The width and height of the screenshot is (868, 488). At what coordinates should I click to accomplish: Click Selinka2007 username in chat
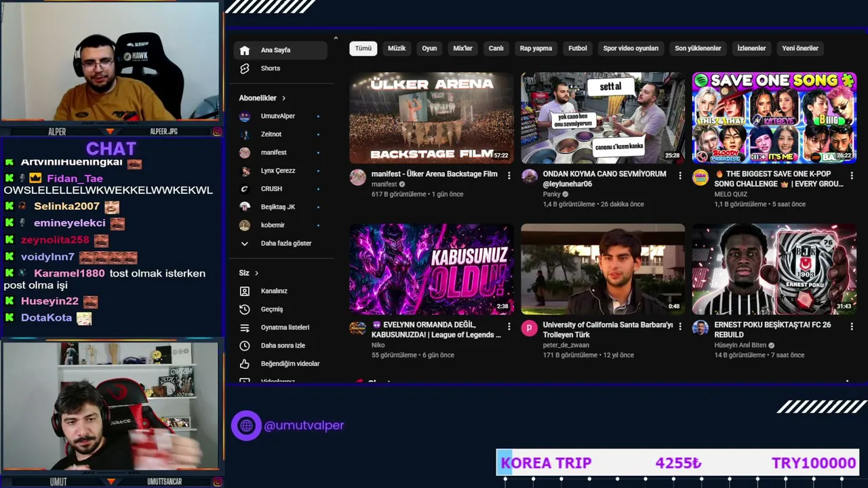coord(66,206)
